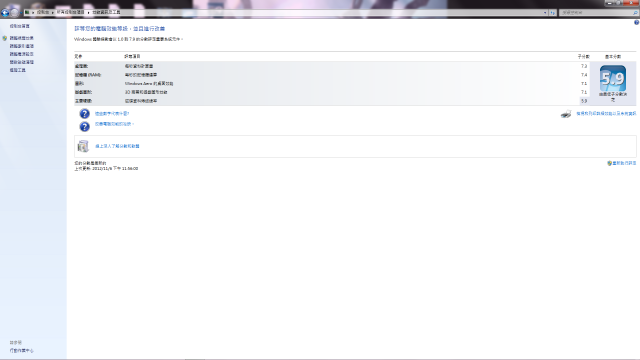Click the magnifier icon in the search box
The height and width of the screenshot is (360, 640).
pyautogui.click(x=635, y=13)
